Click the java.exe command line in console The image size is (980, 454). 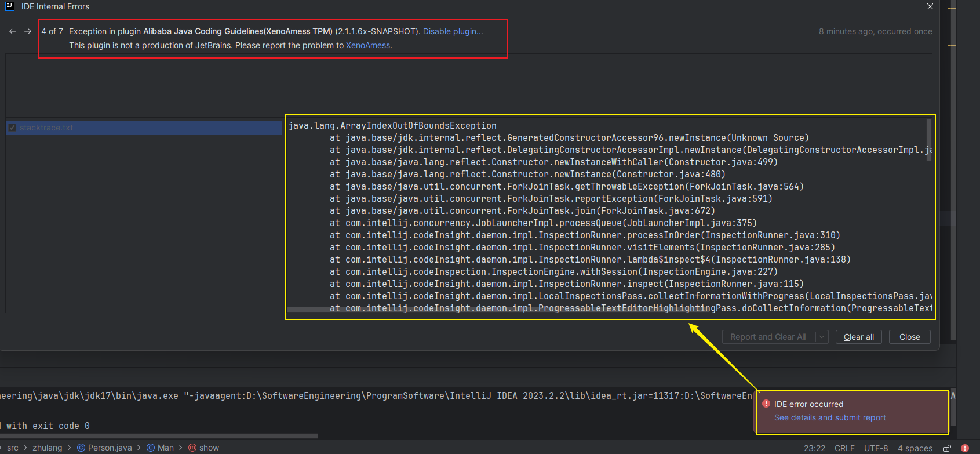377,395
